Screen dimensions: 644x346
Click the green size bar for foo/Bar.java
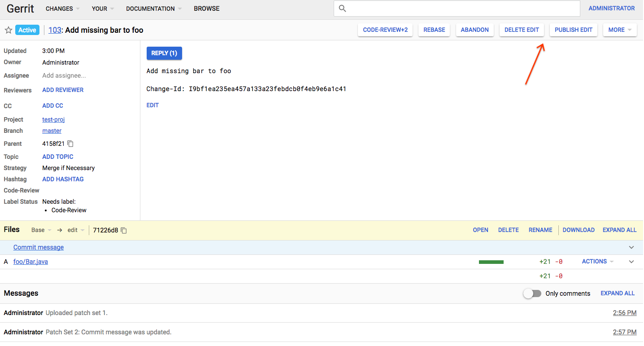[x=491, y=262]
